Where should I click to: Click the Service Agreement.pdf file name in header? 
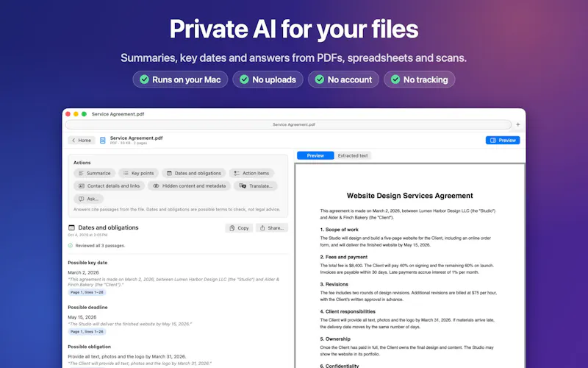(136, 138)
